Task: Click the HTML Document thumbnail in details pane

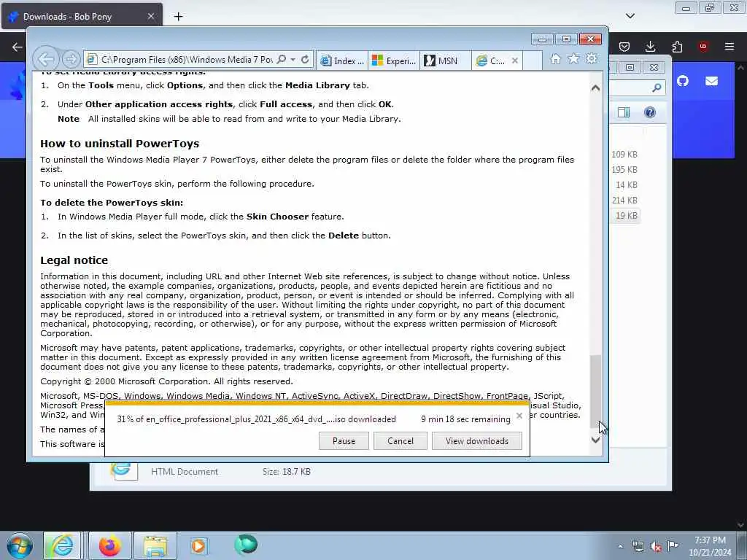Action: 124,471
